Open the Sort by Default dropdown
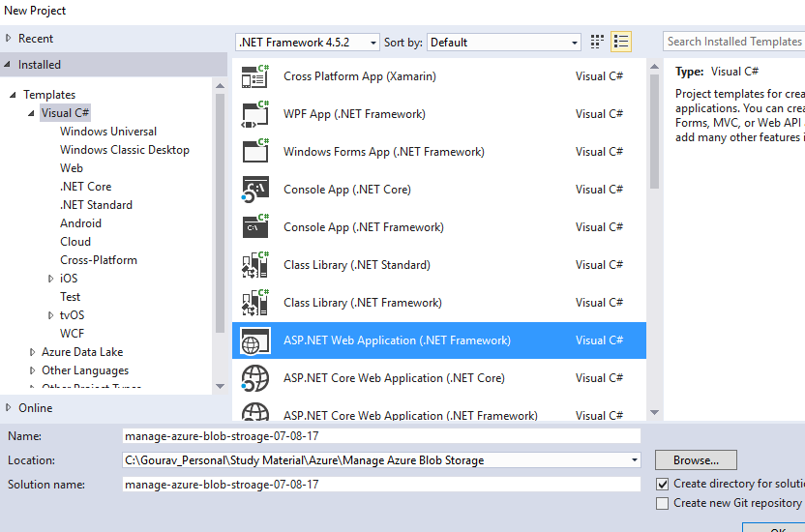This screenshot has width=805, height=532. tap(504, 42)
